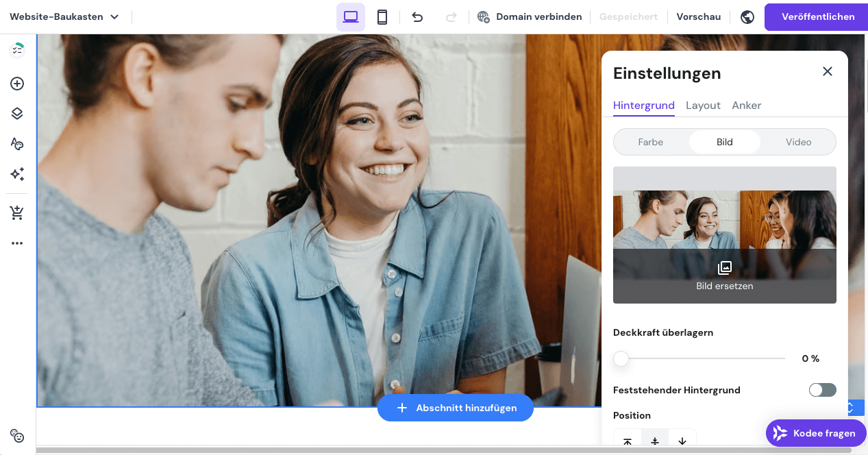Close the Einstellungen panel

[828, 71]
